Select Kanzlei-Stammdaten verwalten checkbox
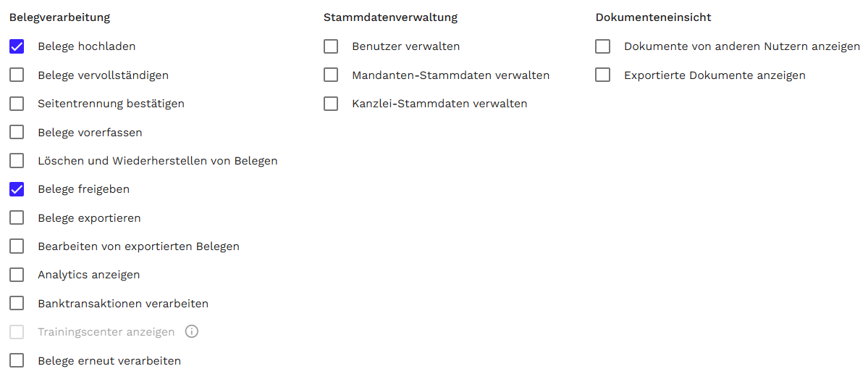The height and width of the screenshot is (382, 868). pyautogui.click(x=331, y=104)
